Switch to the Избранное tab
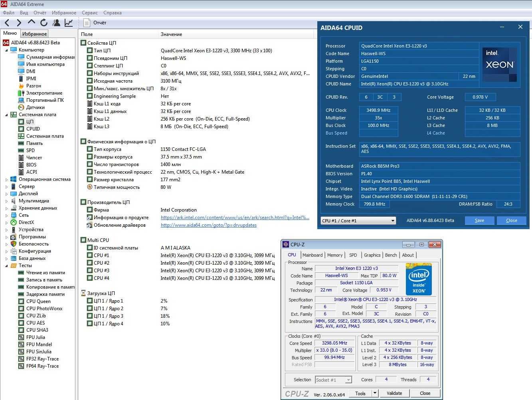Screen dimensions: 532x400 click(x=34, y=34)
